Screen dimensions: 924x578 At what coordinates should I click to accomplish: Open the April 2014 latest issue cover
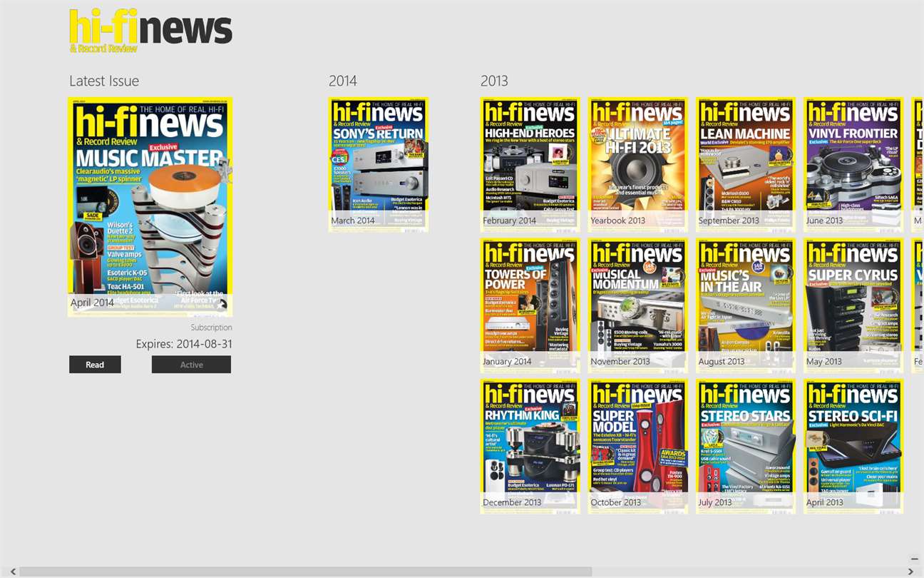[150, 207]
